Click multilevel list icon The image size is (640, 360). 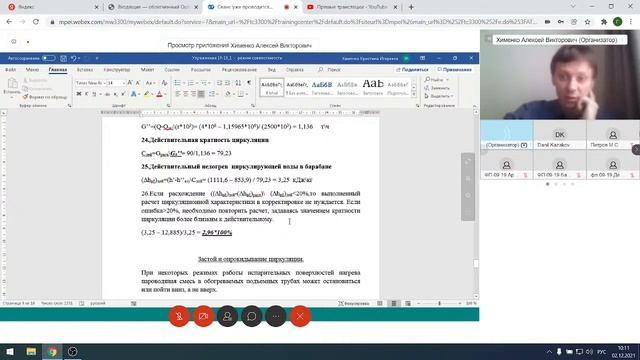point(203,83)
